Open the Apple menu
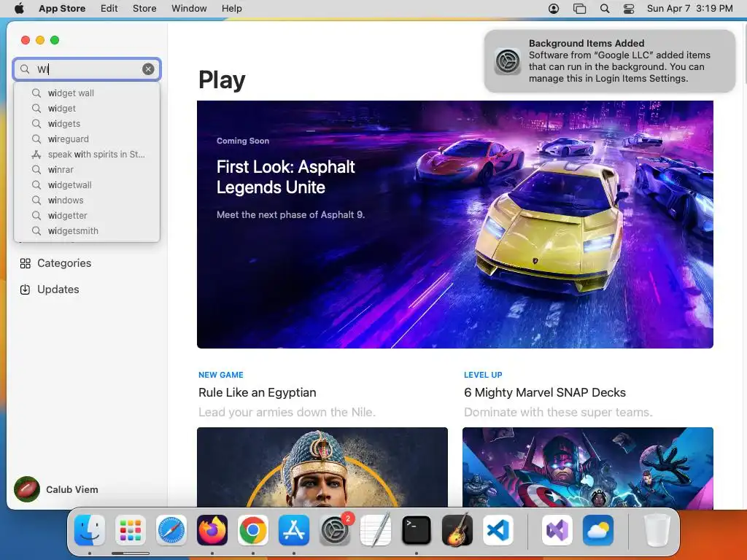The image size is (747, 560). coord(19,9)
